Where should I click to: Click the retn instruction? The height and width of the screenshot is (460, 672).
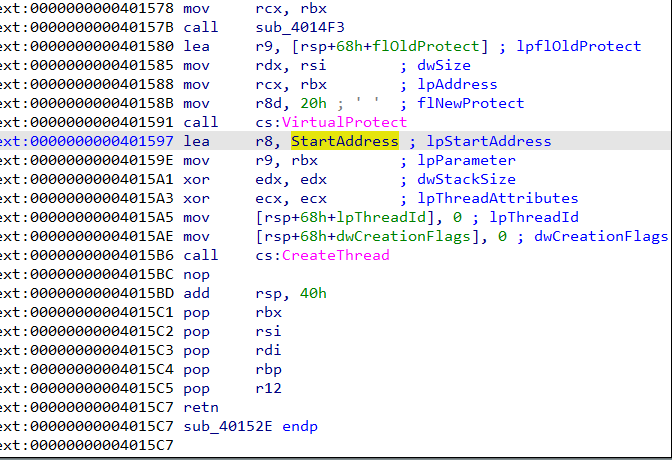tap(201, 407)
